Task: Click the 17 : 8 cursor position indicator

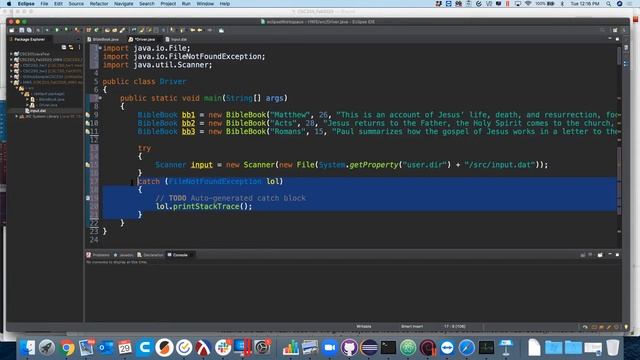Action: (x=454, y=327)
